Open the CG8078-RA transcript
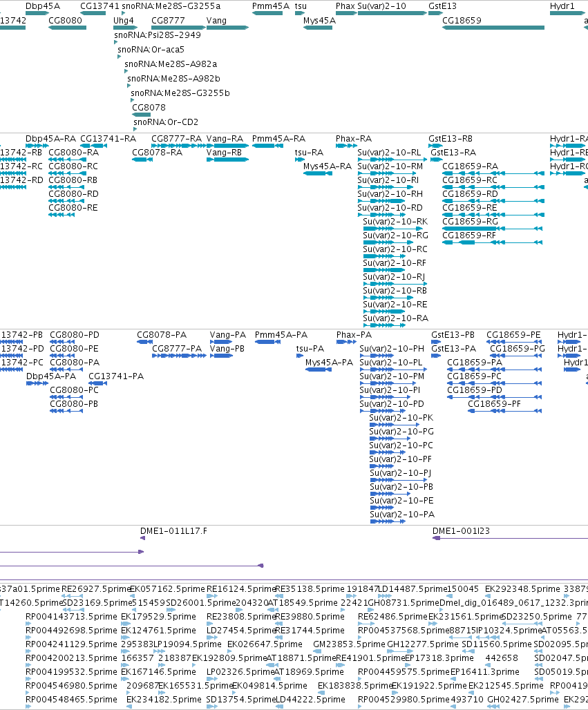This screenshot has height=710, width=588. click(x=158, y=153)
